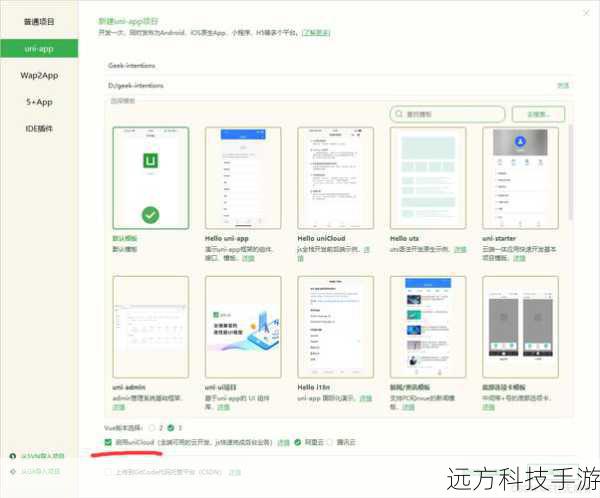Image resolution: width=600 pixels, height=498 pixels.
Task: Select the 普通项目 project type tab
Action: click(39, 21)
